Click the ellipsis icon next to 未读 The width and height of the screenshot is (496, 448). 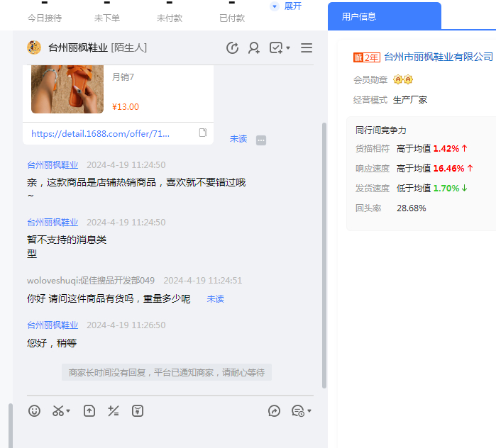(x=261, y=140)
